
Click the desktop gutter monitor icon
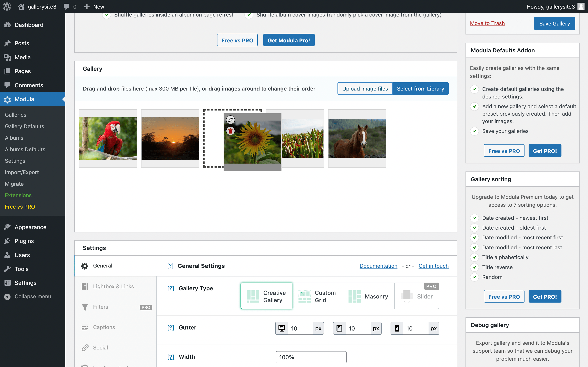(282, 328)
